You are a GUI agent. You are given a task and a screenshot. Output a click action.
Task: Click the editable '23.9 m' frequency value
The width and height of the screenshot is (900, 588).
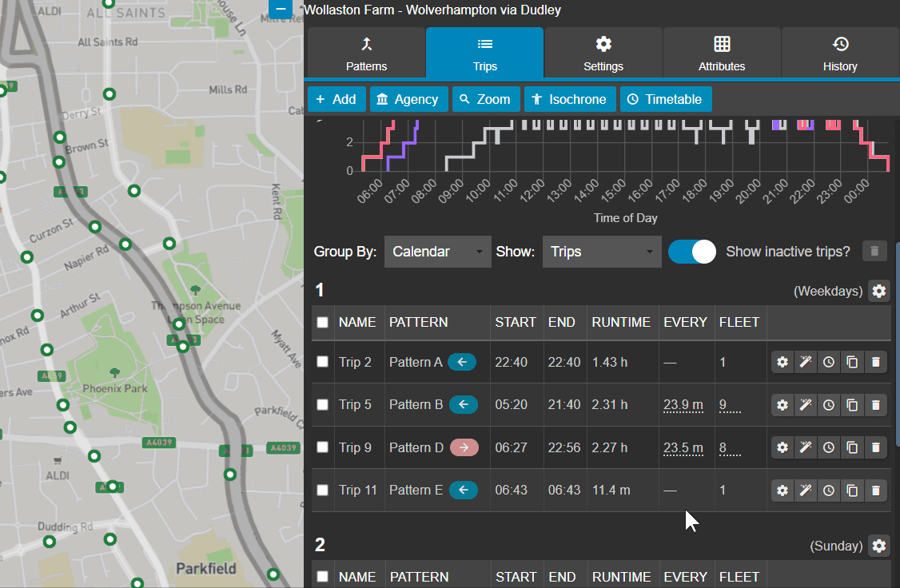click(683, 405)
